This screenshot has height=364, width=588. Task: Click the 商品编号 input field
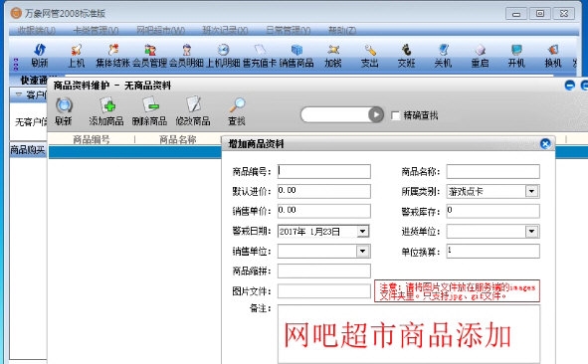click(x=324, y=171)
